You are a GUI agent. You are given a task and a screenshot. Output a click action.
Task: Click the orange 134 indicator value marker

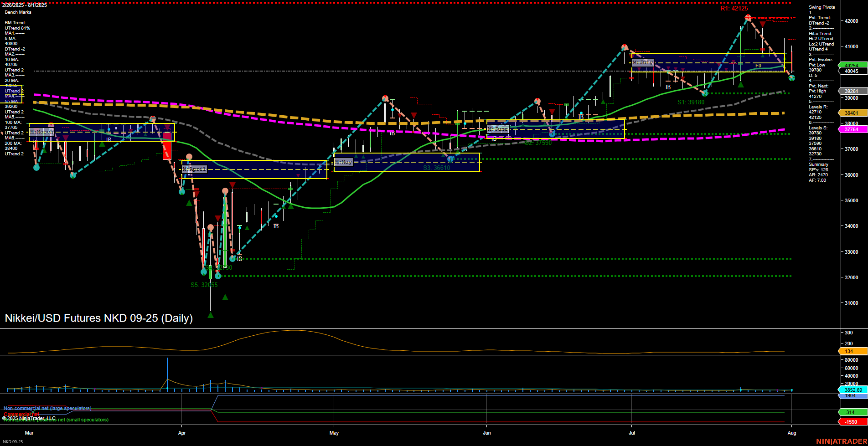pyautogui.click(x=852, y=351)
